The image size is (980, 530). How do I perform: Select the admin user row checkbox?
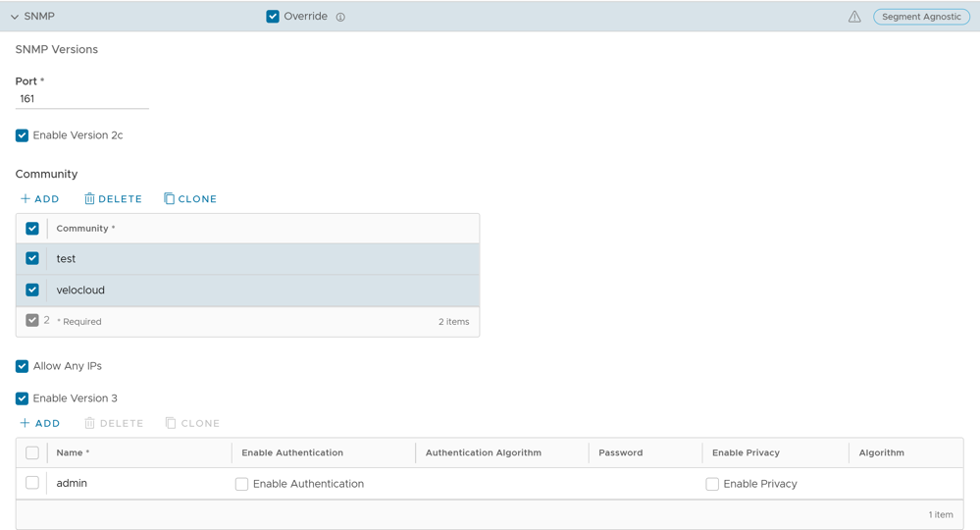[x=32, y=483]
